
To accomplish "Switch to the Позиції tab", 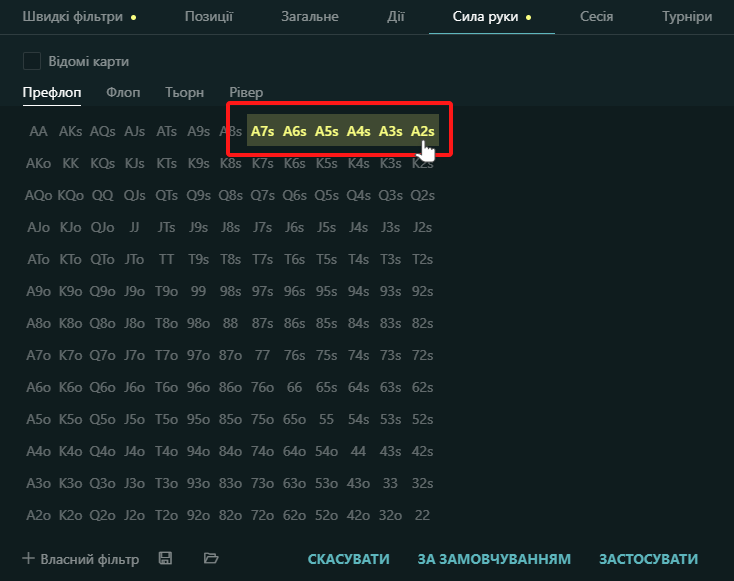I will 208,17.
